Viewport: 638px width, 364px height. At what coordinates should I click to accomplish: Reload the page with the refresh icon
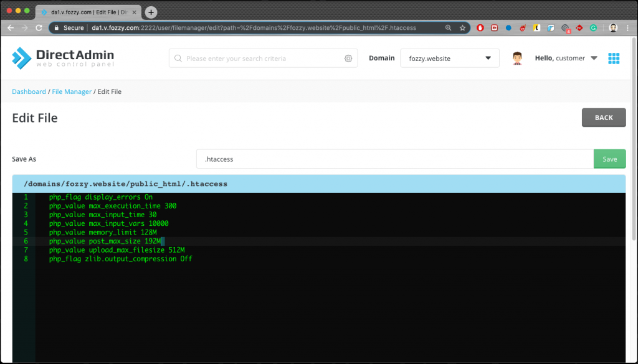click(x=39, y=27)
